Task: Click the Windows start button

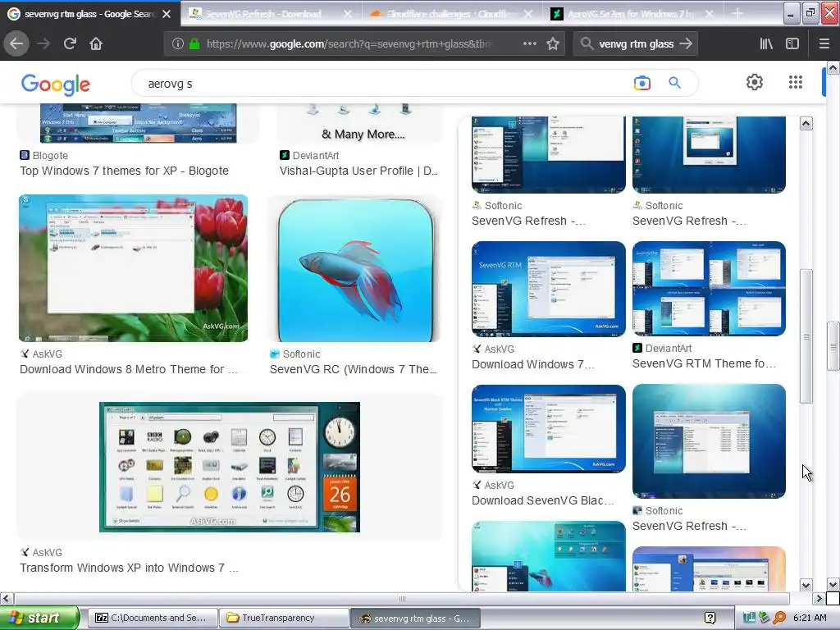Action: [39, 618]
